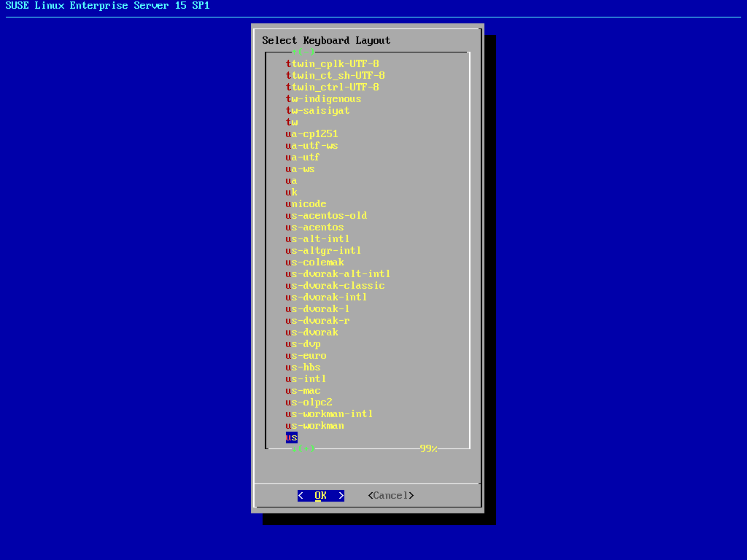Select 'us-intl' from the list
The width and height of the screenshot is (747, 560).
pyautogui.click(x=306, y=379)
